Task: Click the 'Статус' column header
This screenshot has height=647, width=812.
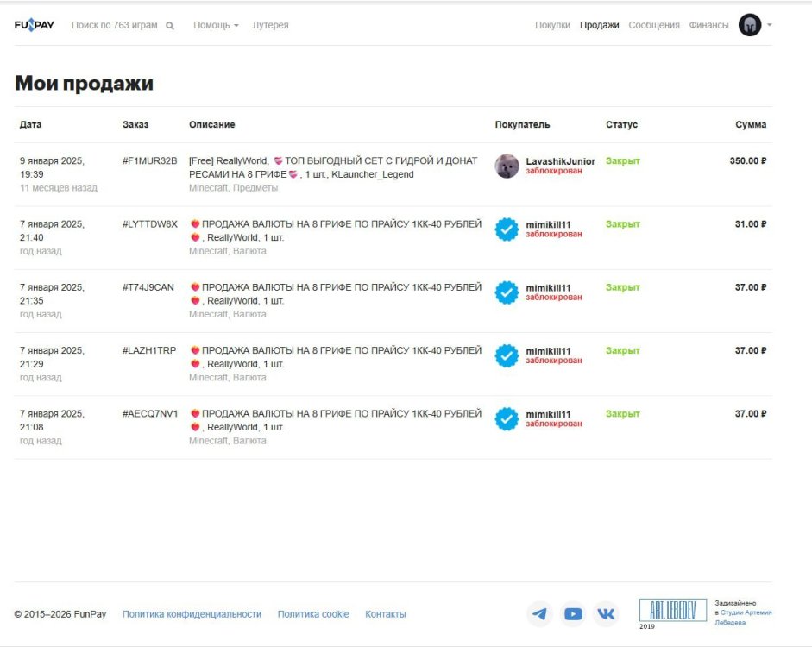Action: (x=621, y=124)
